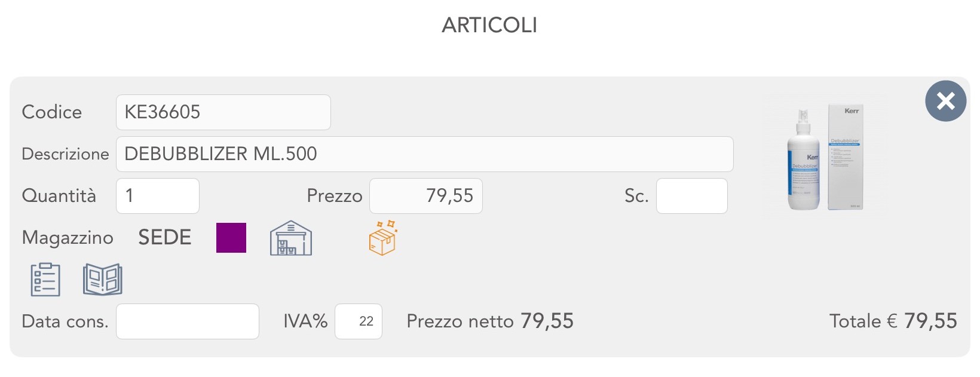This screenshot has height=377, width=980.
Task: Focus the Codice field containing KE36605
Action: pyautogui.click(x=223, y=112)
